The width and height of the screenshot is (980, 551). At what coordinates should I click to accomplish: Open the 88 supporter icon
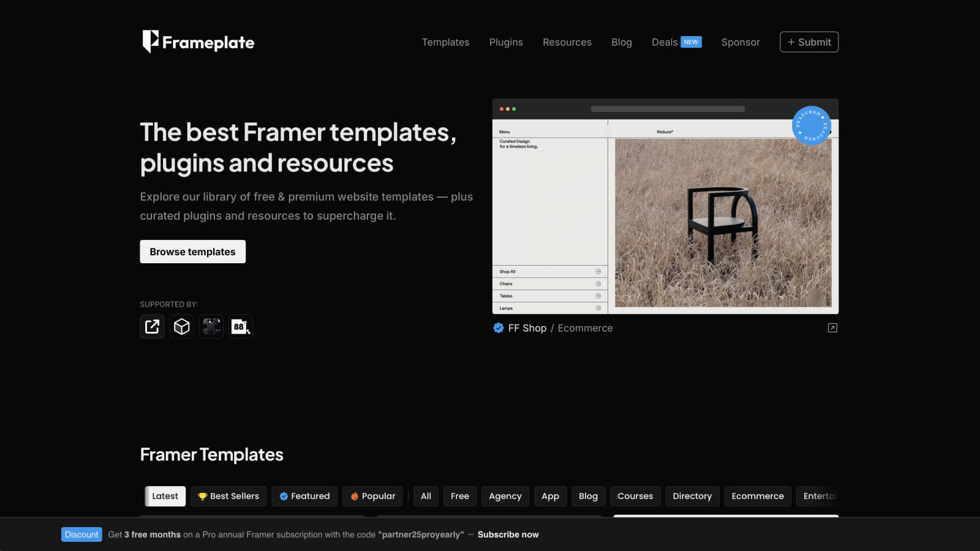point(240,326)
